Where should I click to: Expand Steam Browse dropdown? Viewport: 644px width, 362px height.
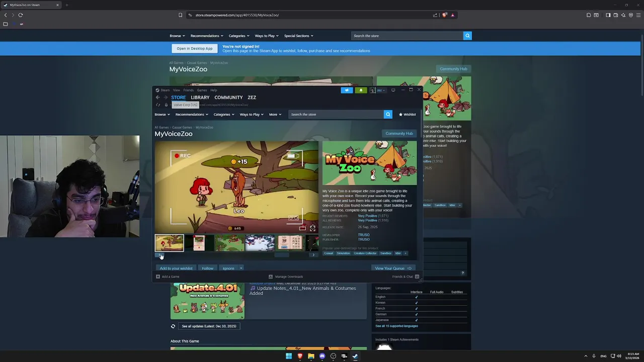coord(162,114)
